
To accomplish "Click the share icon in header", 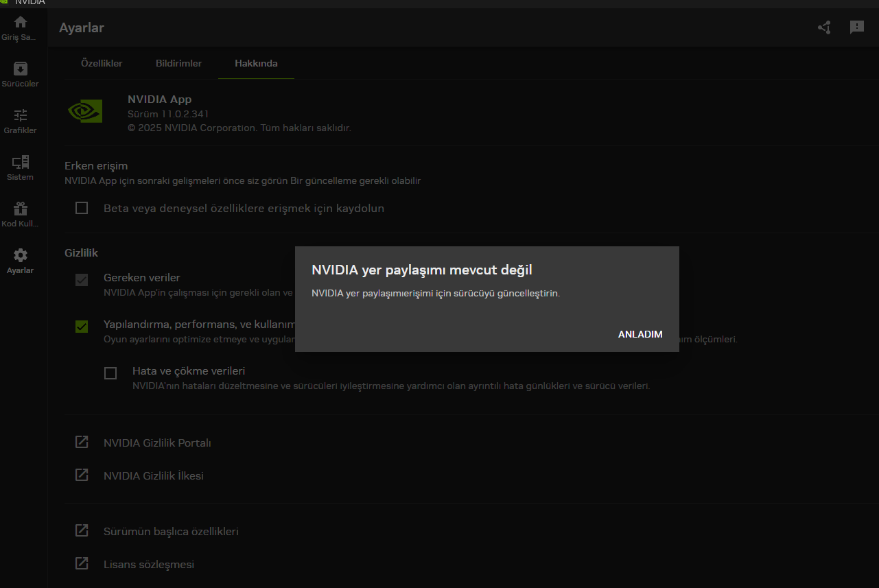I will 824,27.
